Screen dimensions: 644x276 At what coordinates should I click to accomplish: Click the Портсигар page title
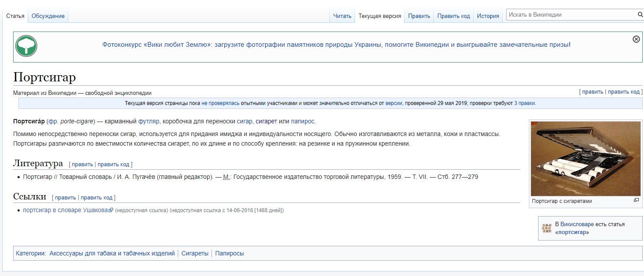(x=45, y=77)
